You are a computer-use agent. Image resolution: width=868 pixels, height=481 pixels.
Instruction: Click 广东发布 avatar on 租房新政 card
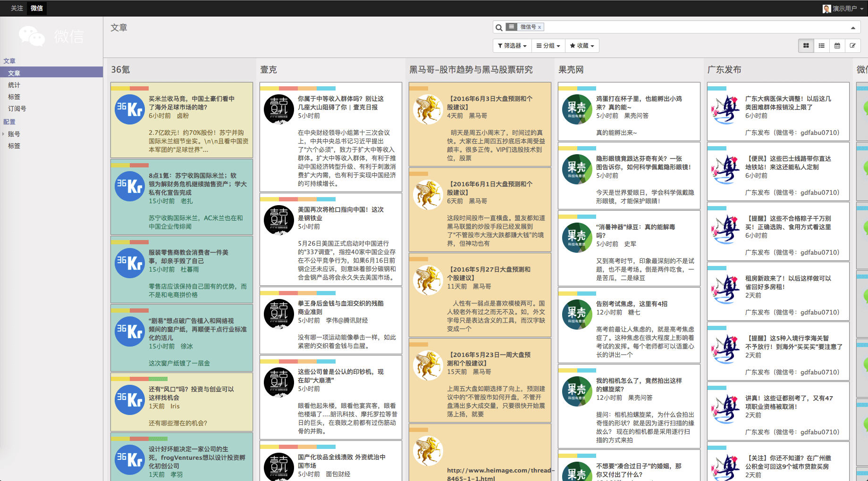click(726, 289)
